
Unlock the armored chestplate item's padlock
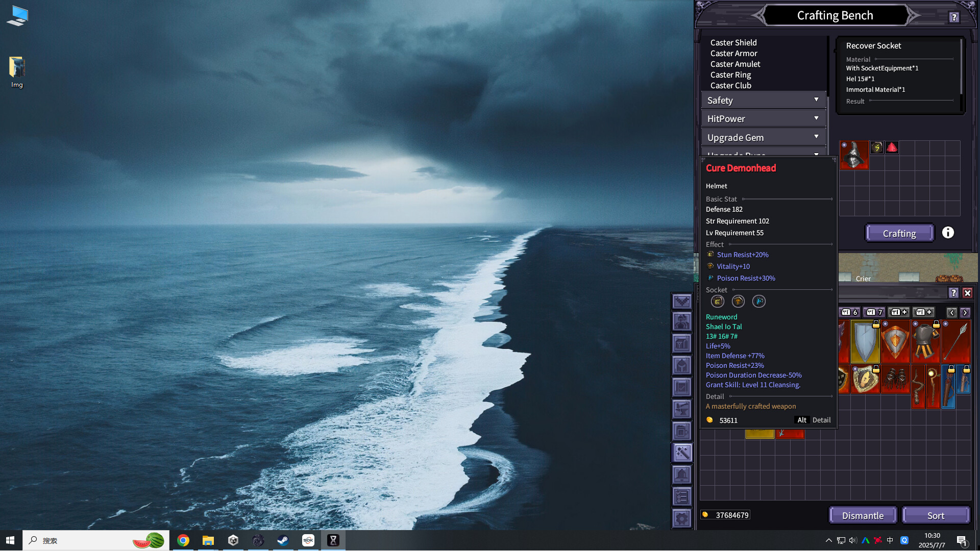(x=936, y=324)
